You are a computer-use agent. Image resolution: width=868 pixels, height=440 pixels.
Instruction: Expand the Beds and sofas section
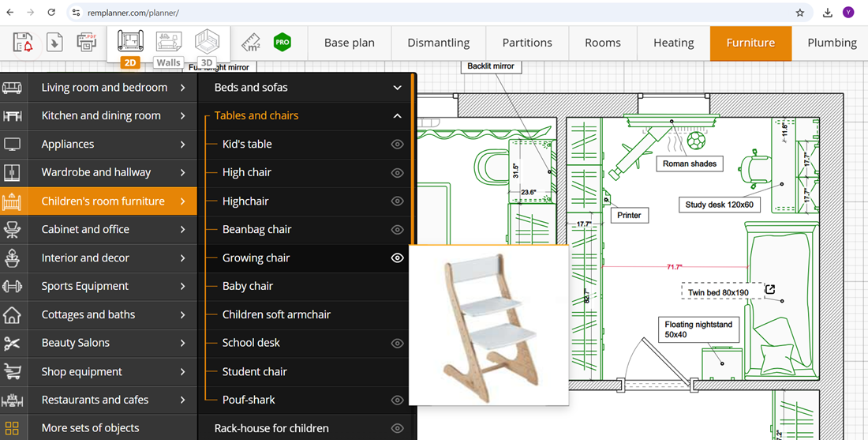point(397,88)
